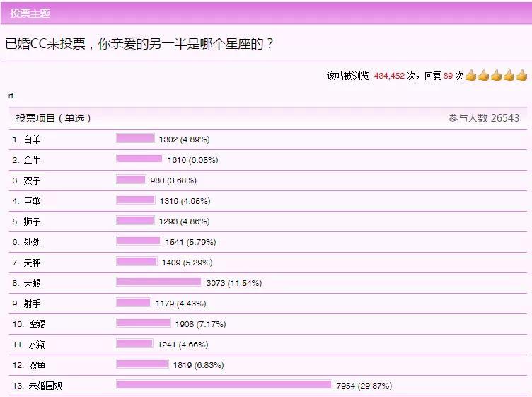
Task: Click the 434,452 view count number
Action: [x=389, y=76]
